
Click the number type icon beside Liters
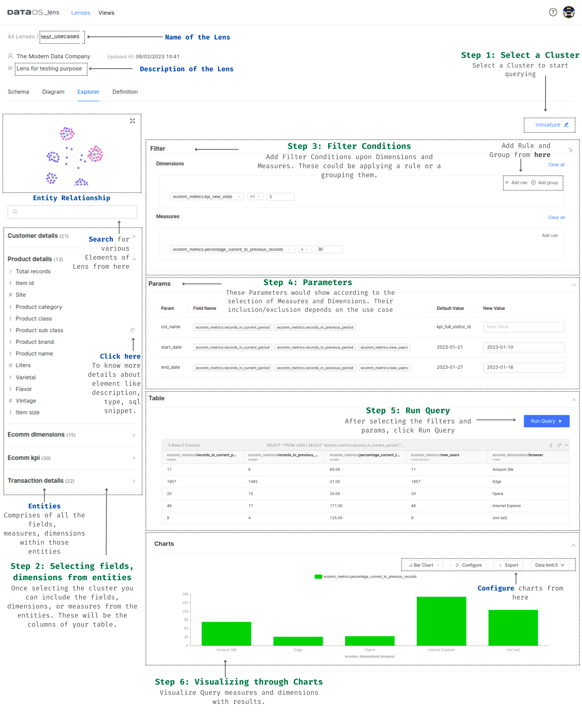(x=10, y=365)
